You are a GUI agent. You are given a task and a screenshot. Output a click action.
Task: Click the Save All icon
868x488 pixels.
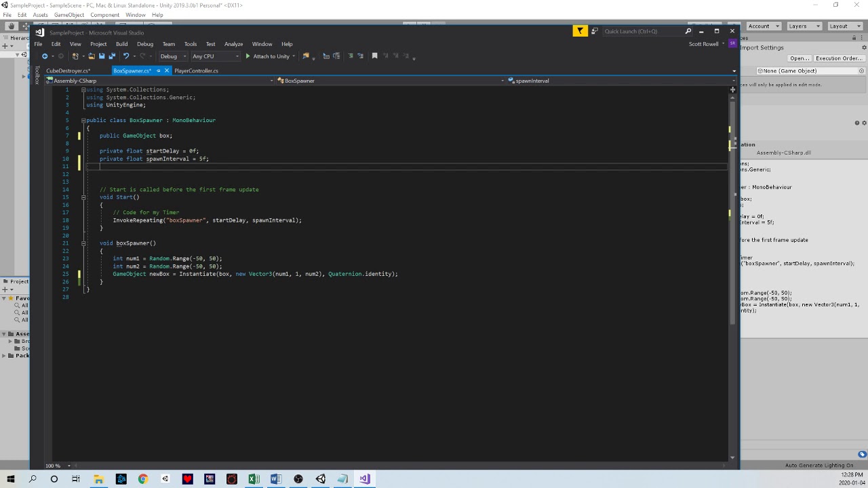[x=111, y=56]
